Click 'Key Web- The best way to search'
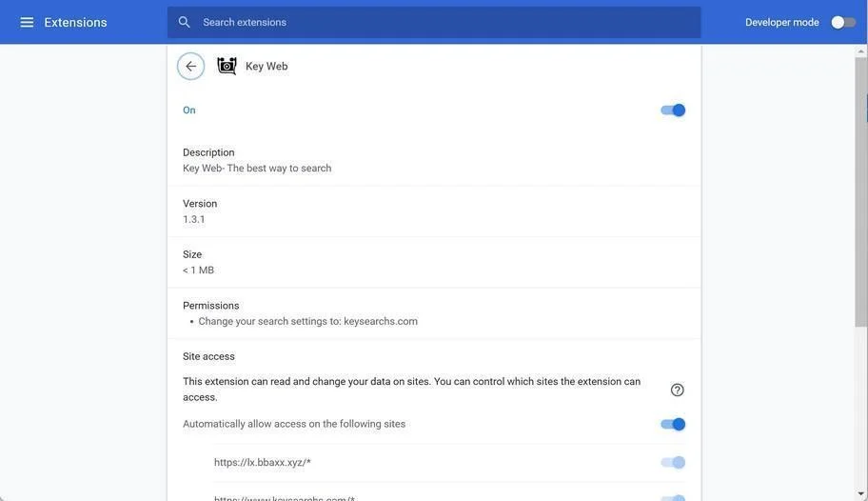 257,168
